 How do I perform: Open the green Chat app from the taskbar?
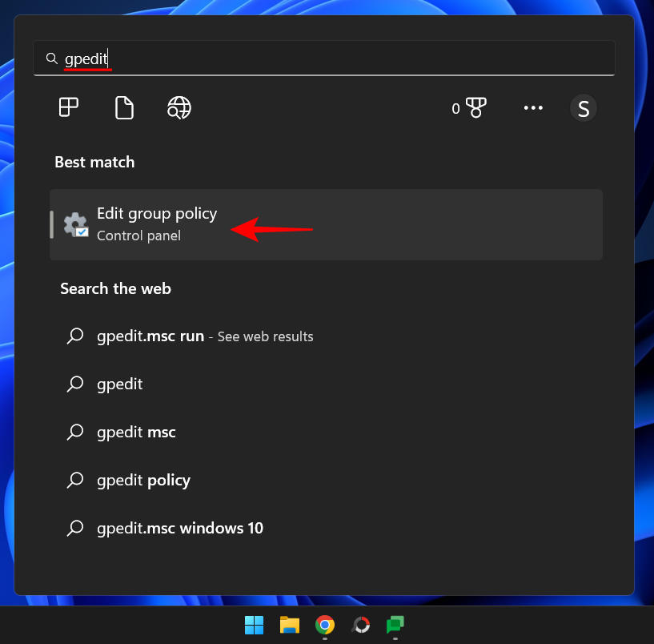click(394, 624)
